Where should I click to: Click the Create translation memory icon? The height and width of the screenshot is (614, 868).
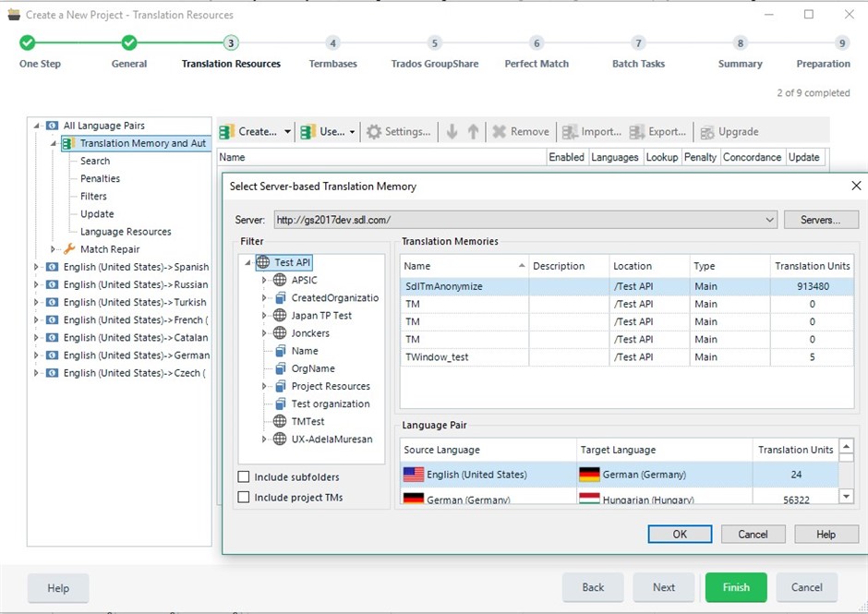pyautogui.click(x=226, y=132)
